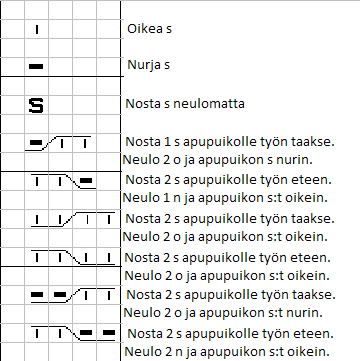The height and width of the screenshot is (361, 360).
Task: Select the Neulo 2 o ja apupuikon s:t nurin line
Action: tap(223, 313)
